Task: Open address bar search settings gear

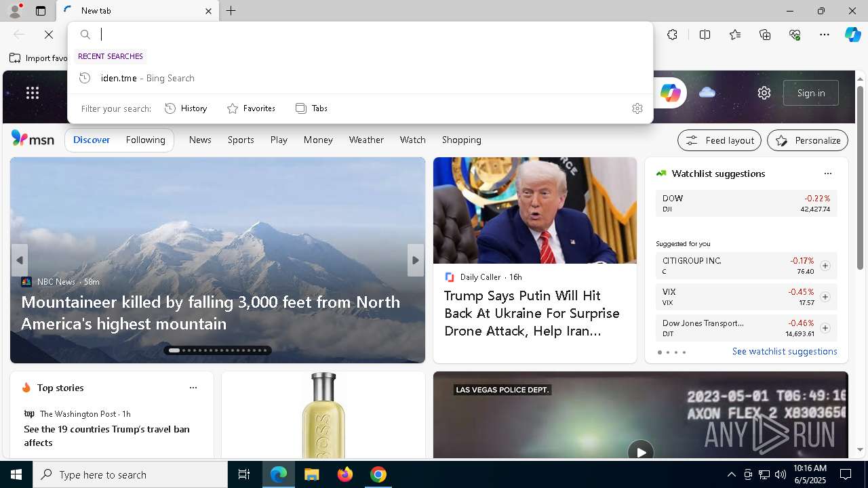Action: pos(637,108)
